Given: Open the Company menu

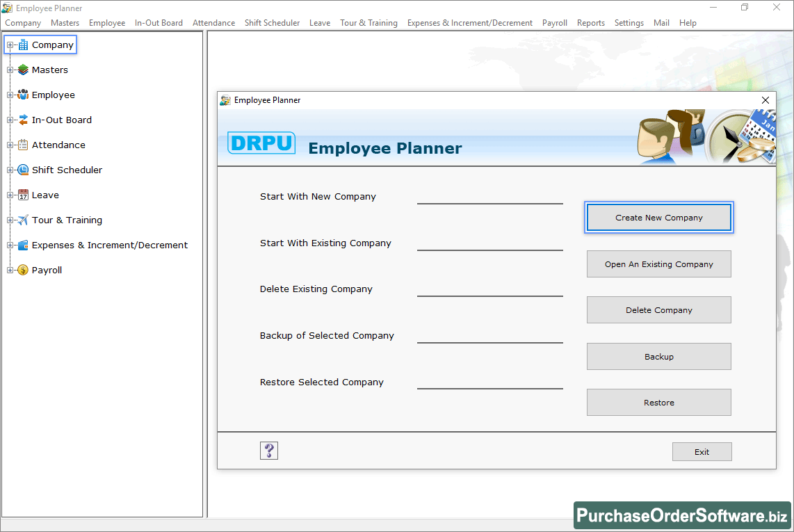Looking at the screenshot, I should (x=23, y=23).
